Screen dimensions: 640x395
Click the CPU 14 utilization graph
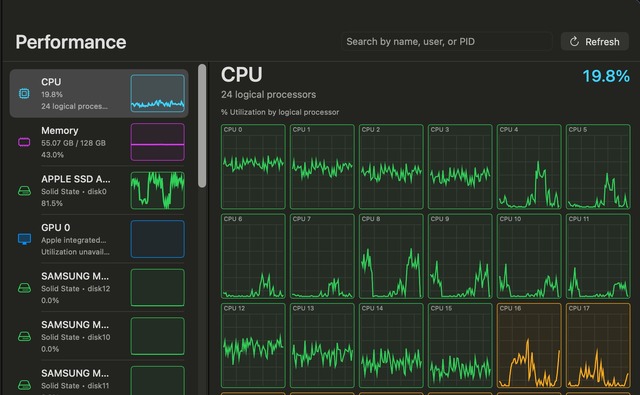[391, 345]
